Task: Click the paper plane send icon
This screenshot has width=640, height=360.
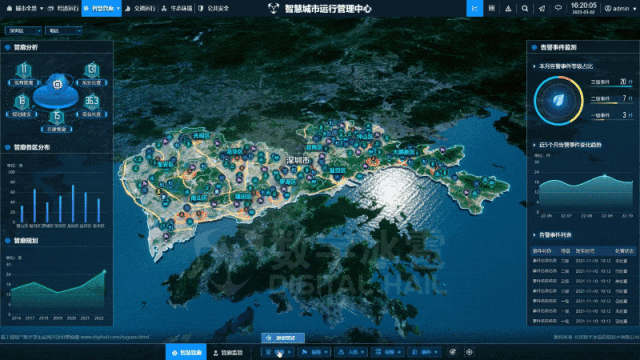Action: pyautogui.click(x=542, y=8)
